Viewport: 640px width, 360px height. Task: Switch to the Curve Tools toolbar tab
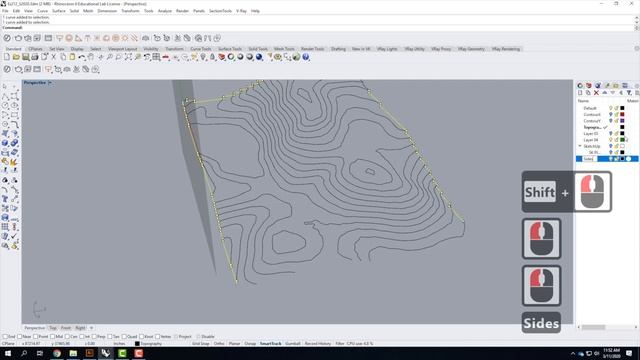pos(200,49)
